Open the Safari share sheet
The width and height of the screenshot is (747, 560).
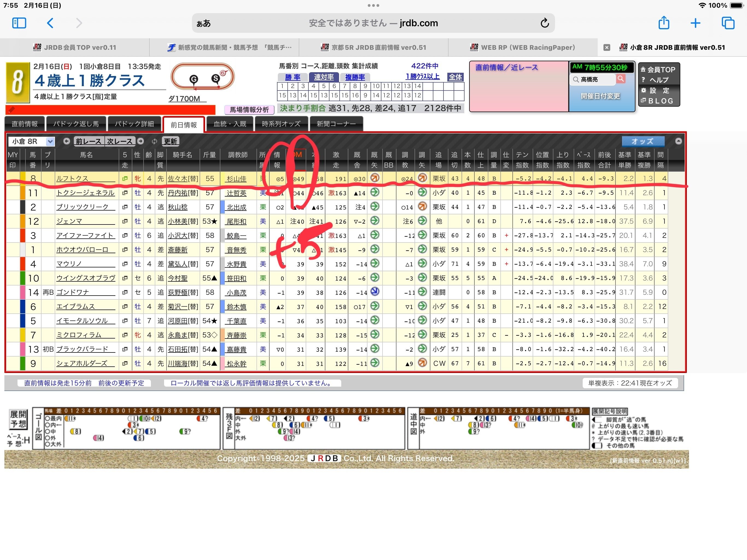pos(664,23)
